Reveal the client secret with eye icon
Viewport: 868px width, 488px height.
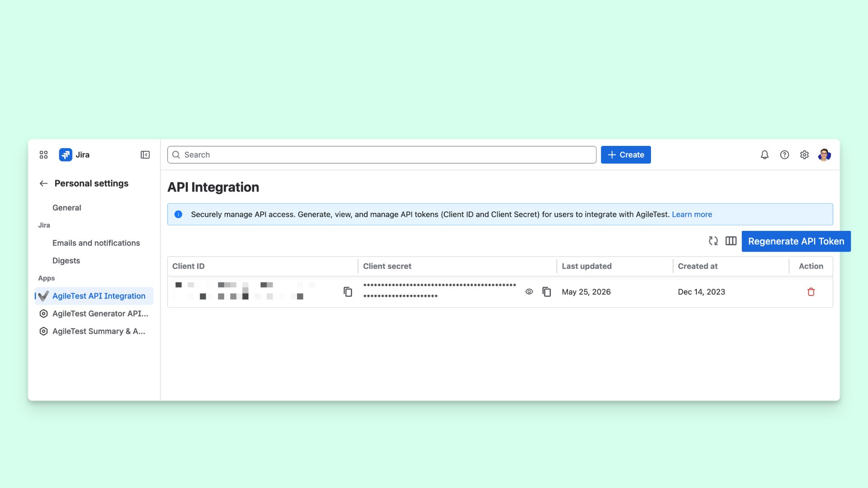pyautogui.click(x=529, y=292)
